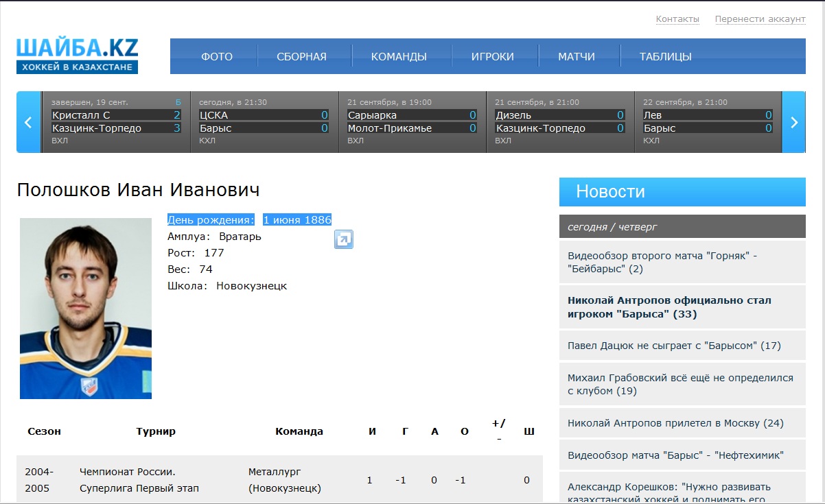Go to the КОМАНДЫ menu

399,57
